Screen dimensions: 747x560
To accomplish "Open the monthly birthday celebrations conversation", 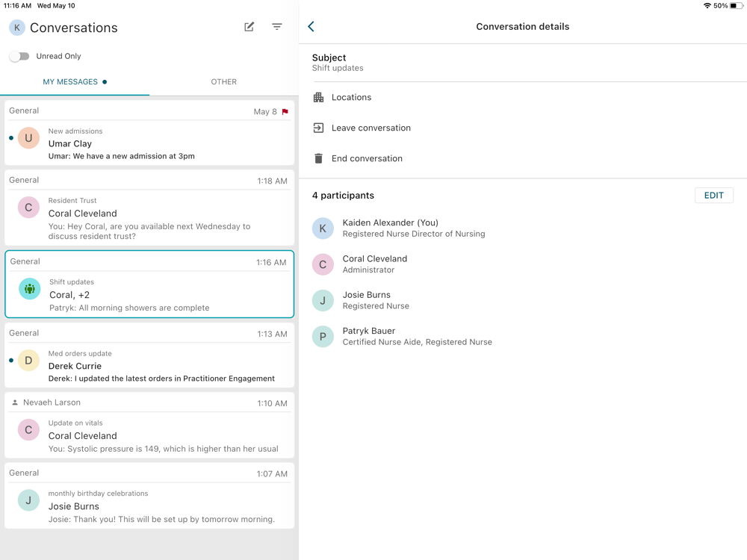I will pyautogui.click(x=149, y=496).
